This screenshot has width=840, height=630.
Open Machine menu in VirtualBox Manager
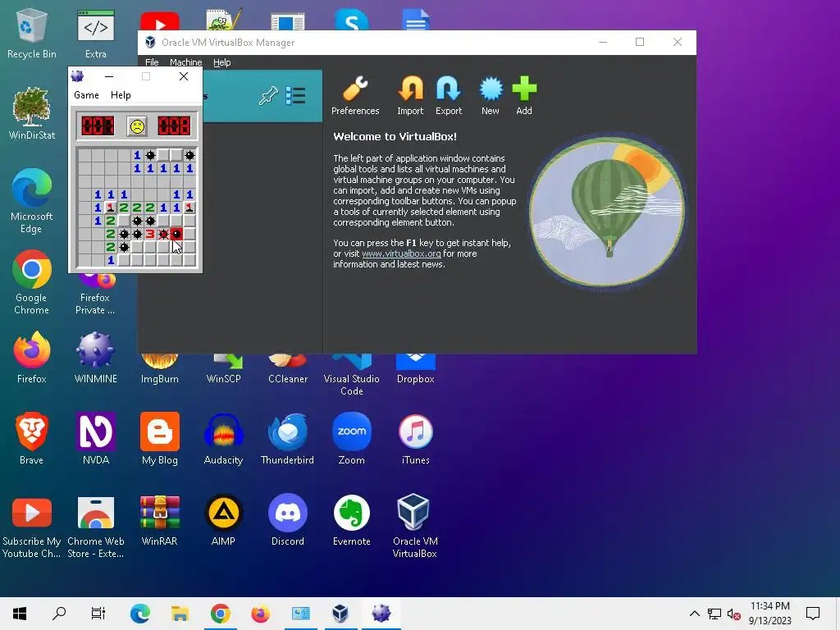[x=185, y=62]
